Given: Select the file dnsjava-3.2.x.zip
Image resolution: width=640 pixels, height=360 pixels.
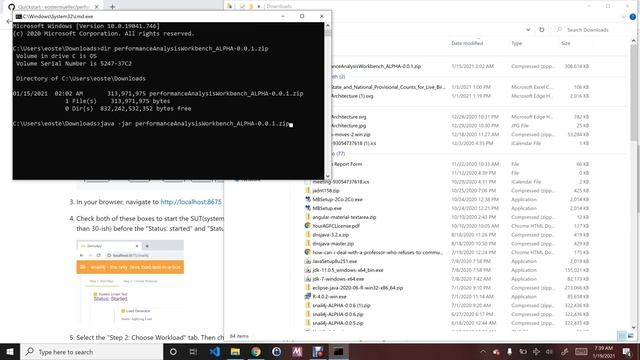Looking at the screenshot, I should pos(330,235).
